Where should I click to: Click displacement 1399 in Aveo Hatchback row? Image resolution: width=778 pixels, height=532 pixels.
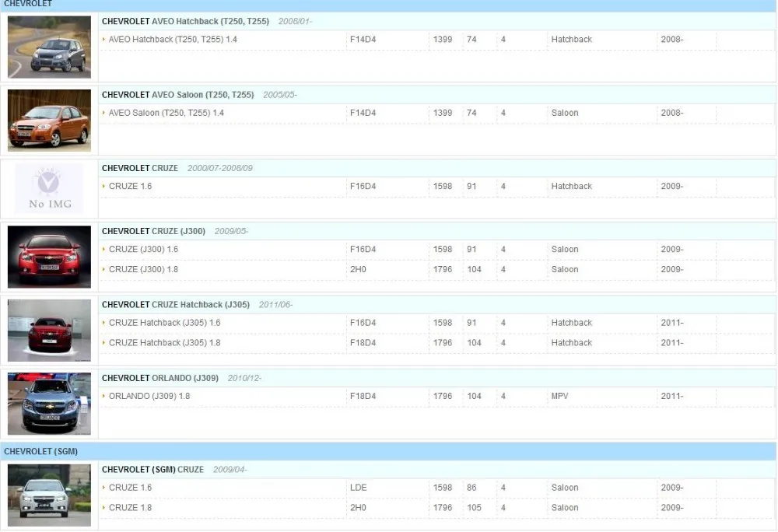442,39
